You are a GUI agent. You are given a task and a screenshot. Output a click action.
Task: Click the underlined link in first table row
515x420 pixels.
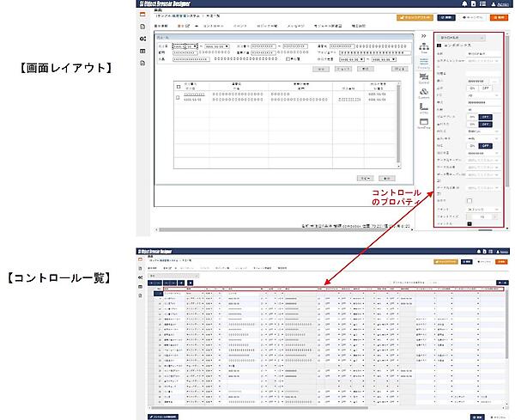coord(194,94)
